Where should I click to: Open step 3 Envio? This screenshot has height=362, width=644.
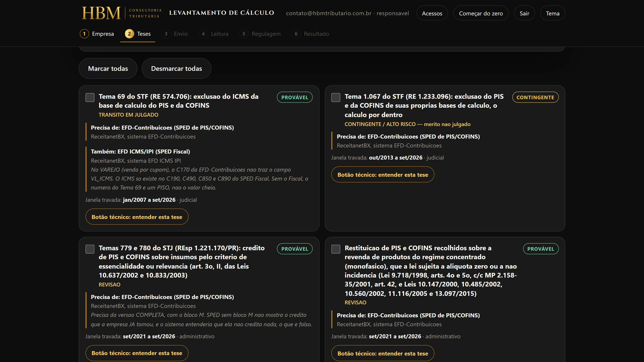pos(175,34)
